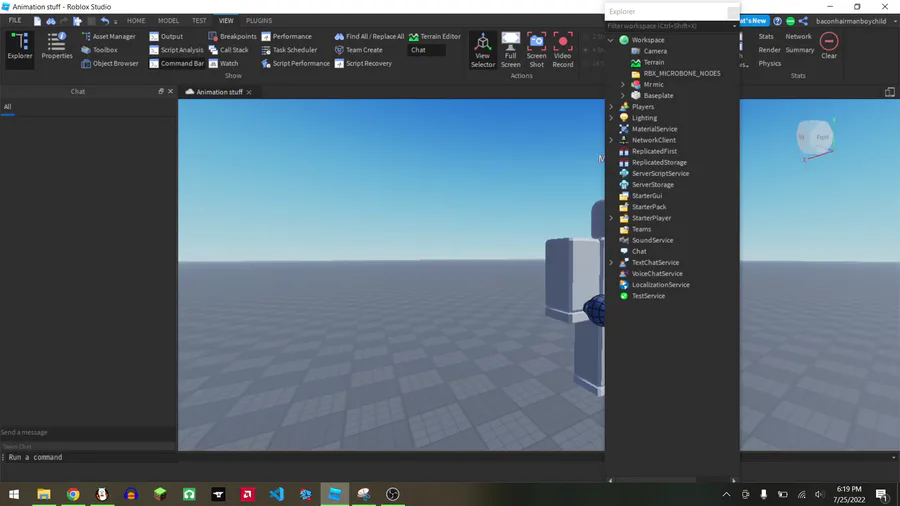Expand NetworkClient node
This screenshot has width=900, height=506.
tap(611, 140)
